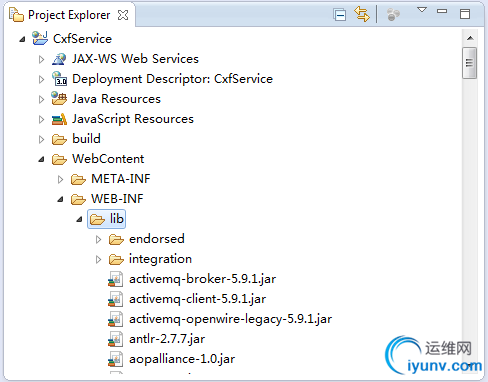This screenshot has height=382, width=488.
Task: Click the activemq-client jar file icon
Action: (x=116, y=299)
